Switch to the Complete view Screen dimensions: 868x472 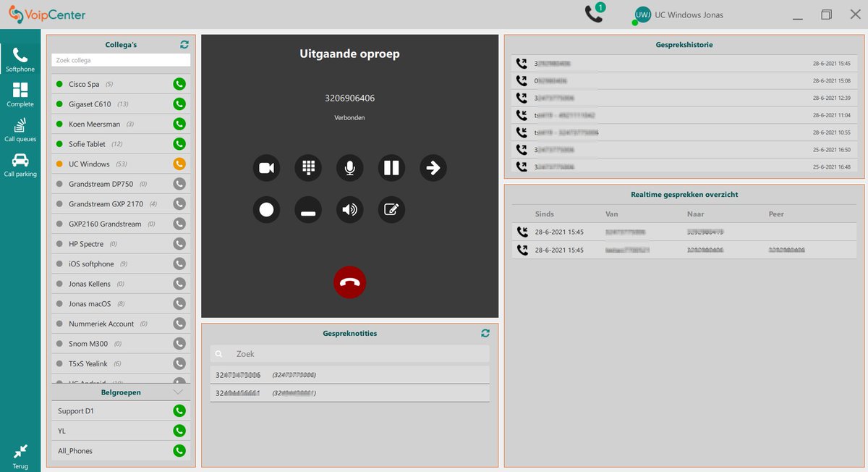(x=20, y=93)
